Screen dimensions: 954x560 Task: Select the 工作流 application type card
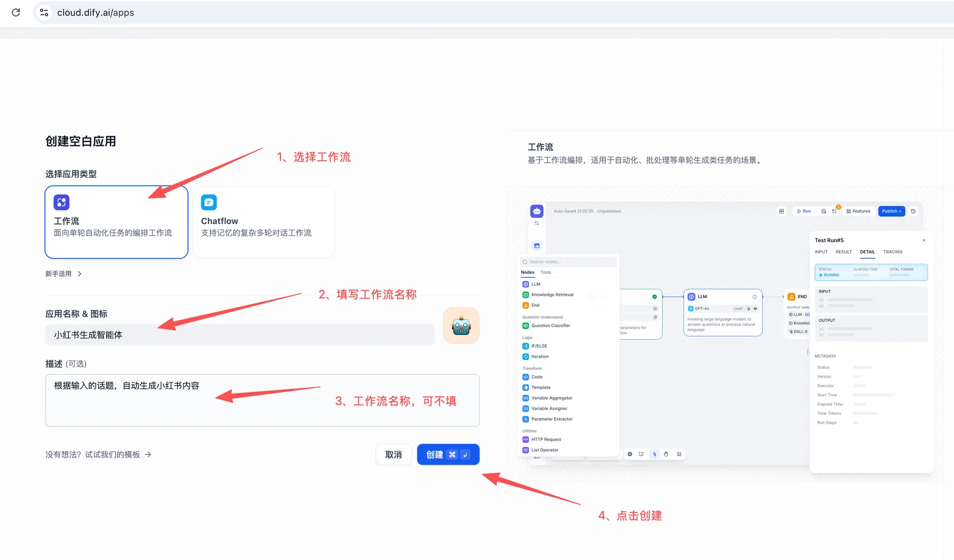click(x=116, y=222)
